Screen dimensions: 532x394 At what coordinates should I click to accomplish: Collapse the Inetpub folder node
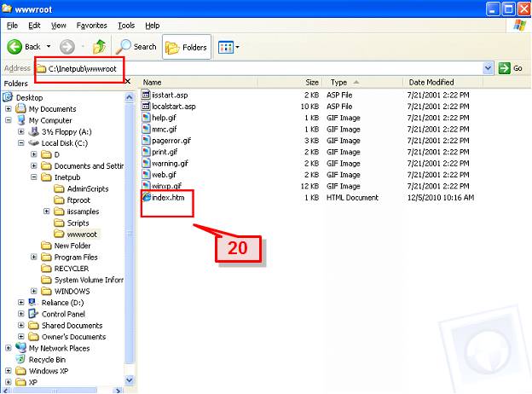(x=33, y=177)
